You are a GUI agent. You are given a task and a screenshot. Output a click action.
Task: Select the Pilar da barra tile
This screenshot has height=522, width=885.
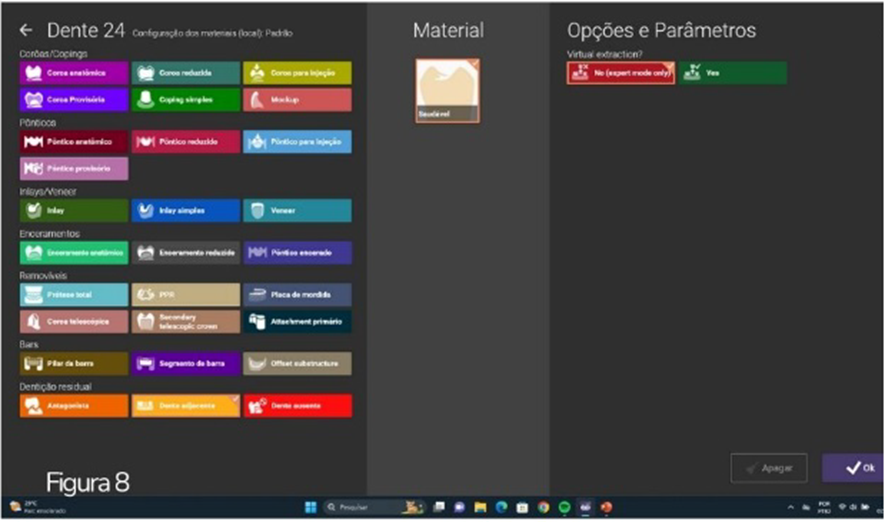[x=74, y=363]
